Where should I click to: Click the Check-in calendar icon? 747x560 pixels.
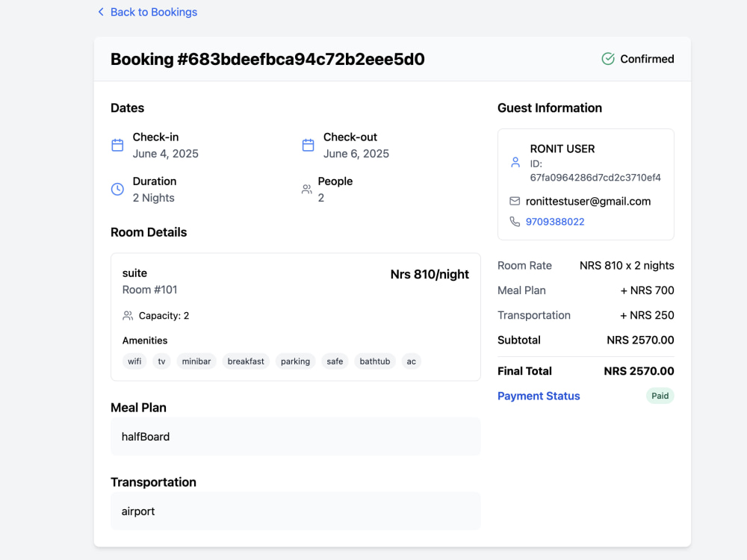click(x=118, y=146)
